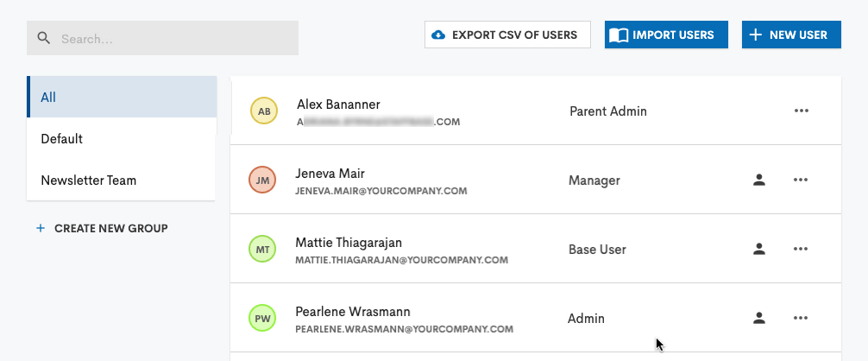This screenshot has height=361, width=868.
Task: Click the Import Users button
Action: (x=666, y=35)
